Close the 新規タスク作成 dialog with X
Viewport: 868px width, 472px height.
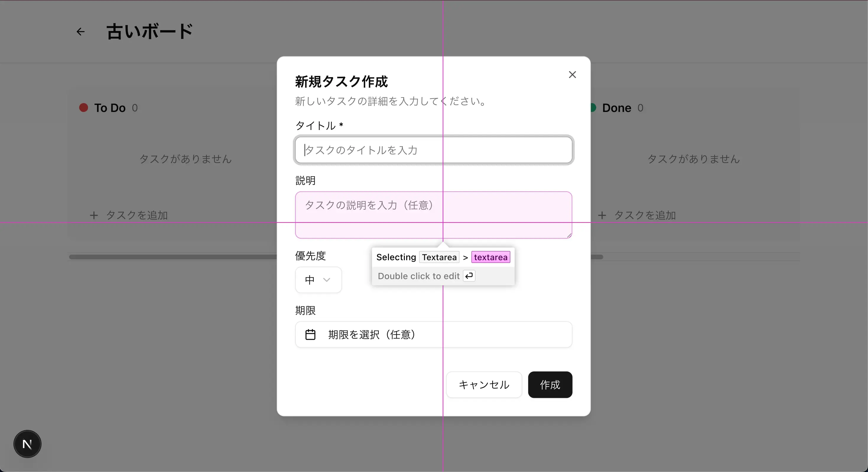572,74
